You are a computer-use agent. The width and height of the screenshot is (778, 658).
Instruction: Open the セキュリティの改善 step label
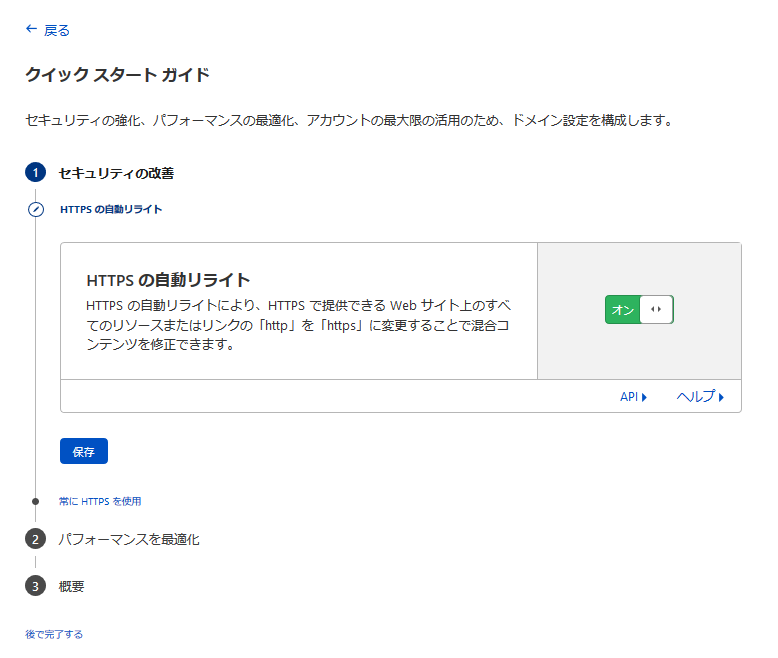click(x=116, y=173)
